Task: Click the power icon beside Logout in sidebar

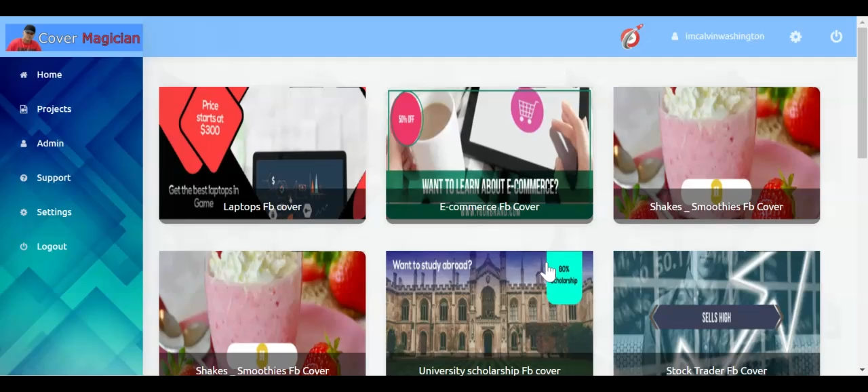Action: tap(24, 246)
